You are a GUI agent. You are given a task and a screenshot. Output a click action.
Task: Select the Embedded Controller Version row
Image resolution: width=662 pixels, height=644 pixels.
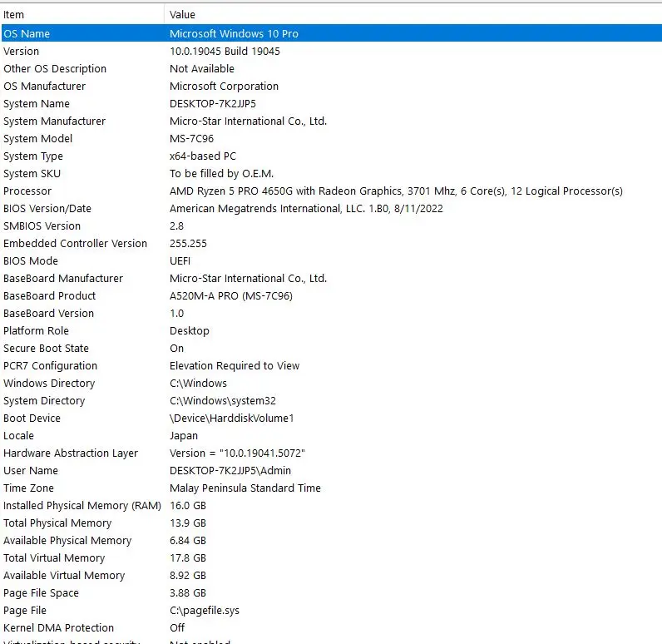pos(331,243)
